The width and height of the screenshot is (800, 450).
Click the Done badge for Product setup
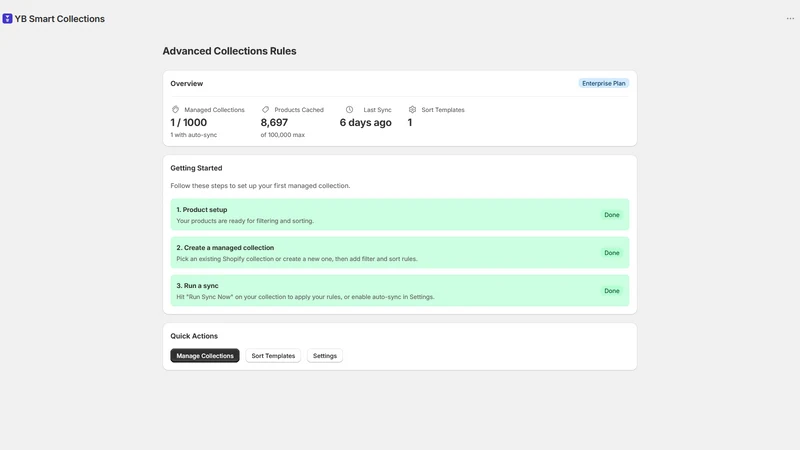612,215
